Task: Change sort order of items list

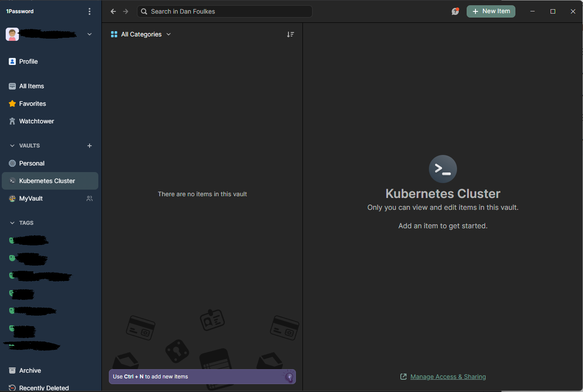Action: pyautogui.click(x=291, y=34)
